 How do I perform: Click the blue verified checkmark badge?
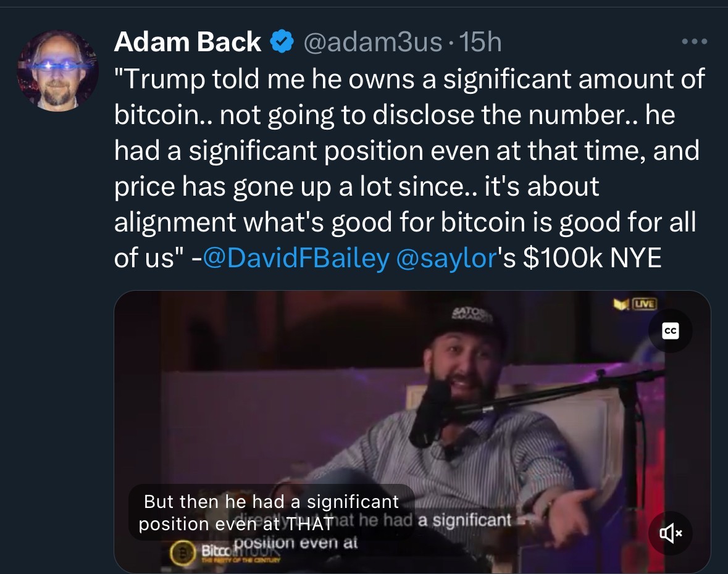point(282,42)
